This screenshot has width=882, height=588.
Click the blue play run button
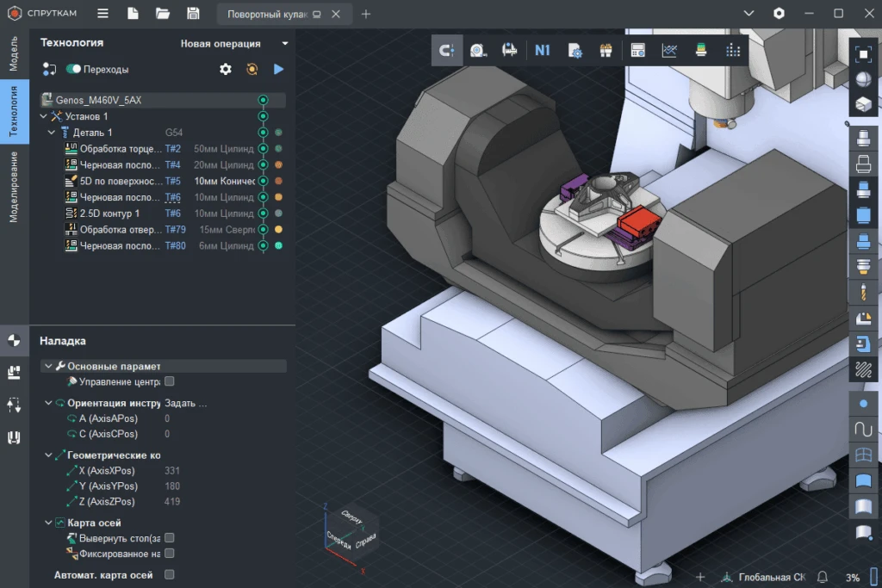click(278, 69)
